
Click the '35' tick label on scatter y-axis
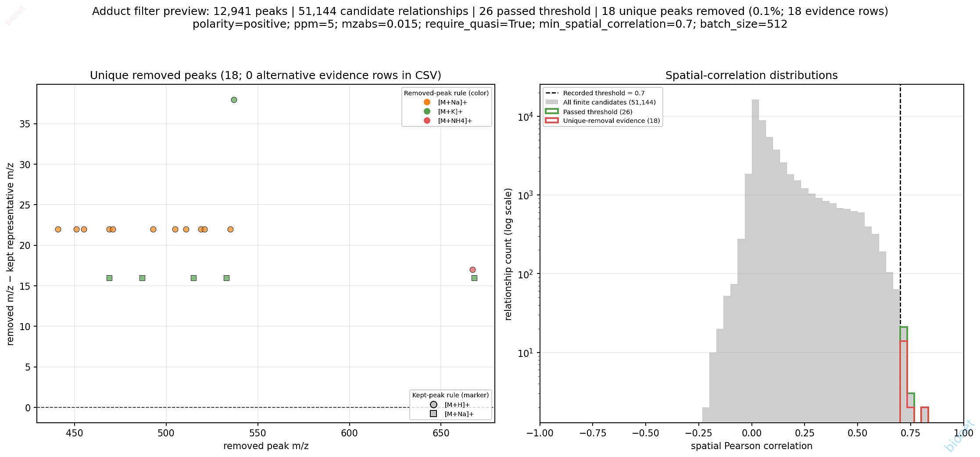(25, 124)
